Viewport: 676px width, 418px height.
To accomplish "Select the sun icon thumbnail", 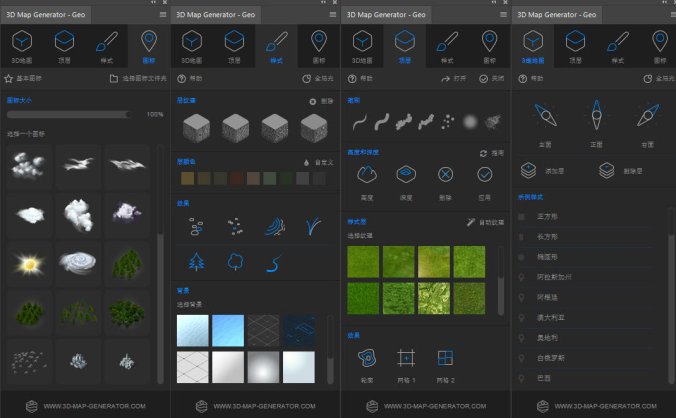I will 28,263.
